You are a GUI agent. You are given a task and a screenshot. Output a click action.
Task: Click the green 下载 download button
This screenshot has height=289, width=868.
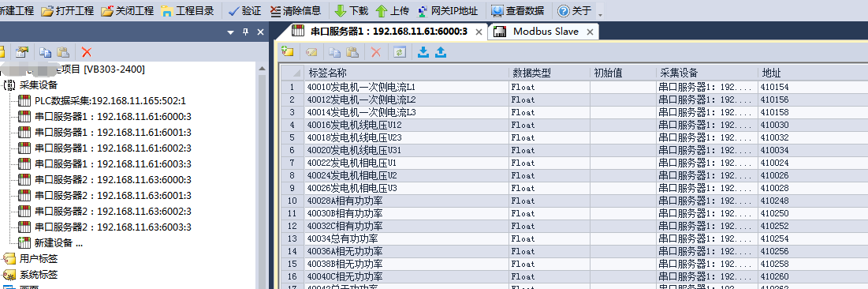pos(352,10)
